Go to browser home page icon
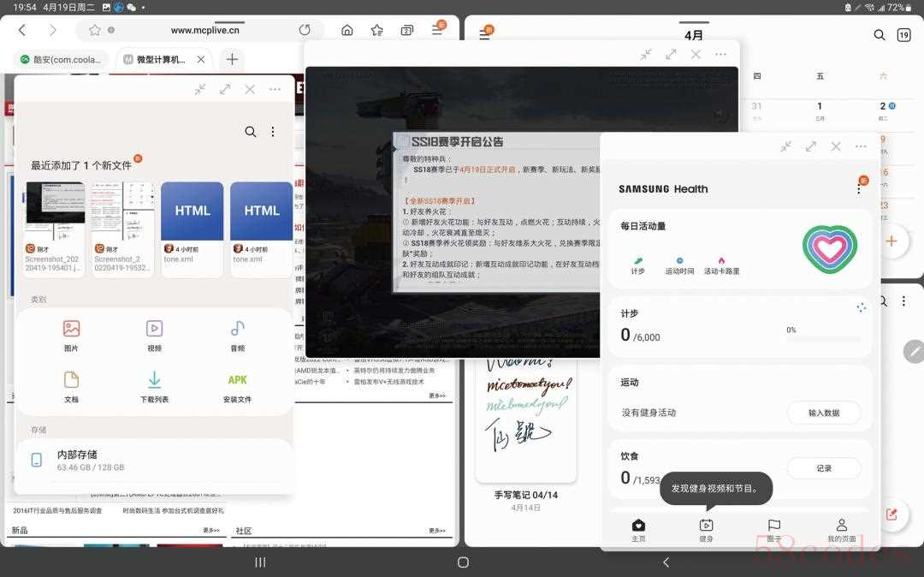The height and width of the screenshot is (577, 924). pyautogui.click(x=347, y=30)
